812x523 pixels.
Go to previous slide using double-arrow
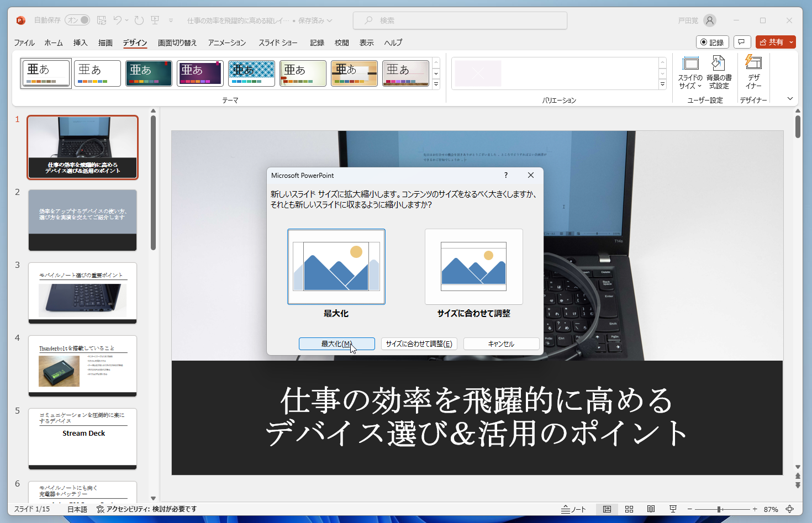798,476
